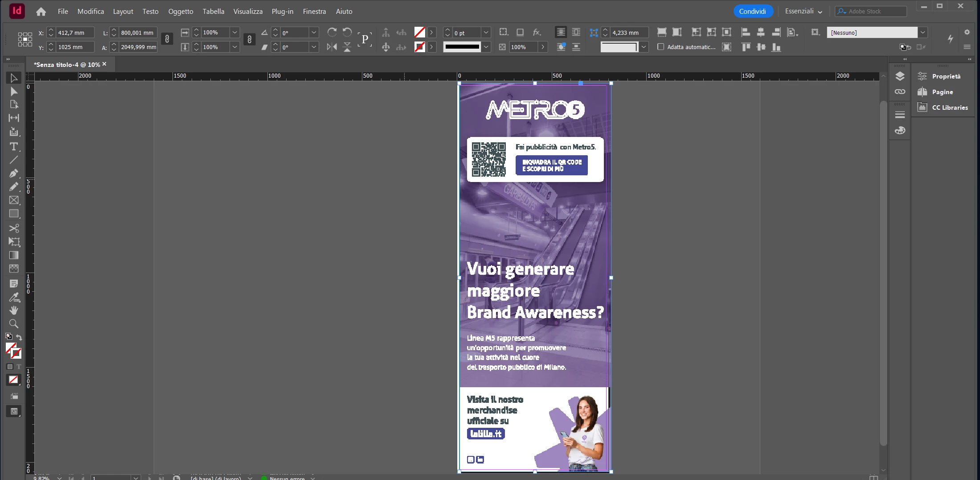Open the fx effects button
The height and width of the screenshot is (480, 980).
tap(537, 32)
